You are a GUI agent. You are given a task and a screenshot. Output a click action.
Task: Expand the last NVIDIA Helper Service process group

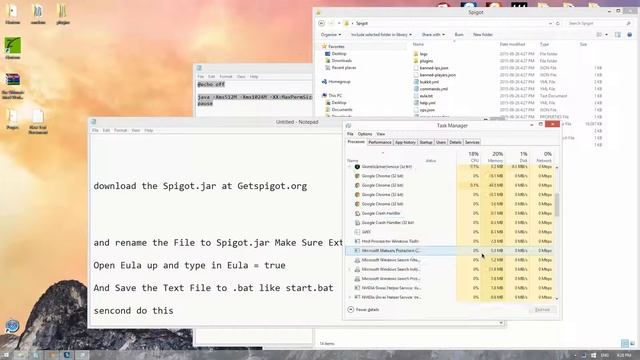[349, 297]
